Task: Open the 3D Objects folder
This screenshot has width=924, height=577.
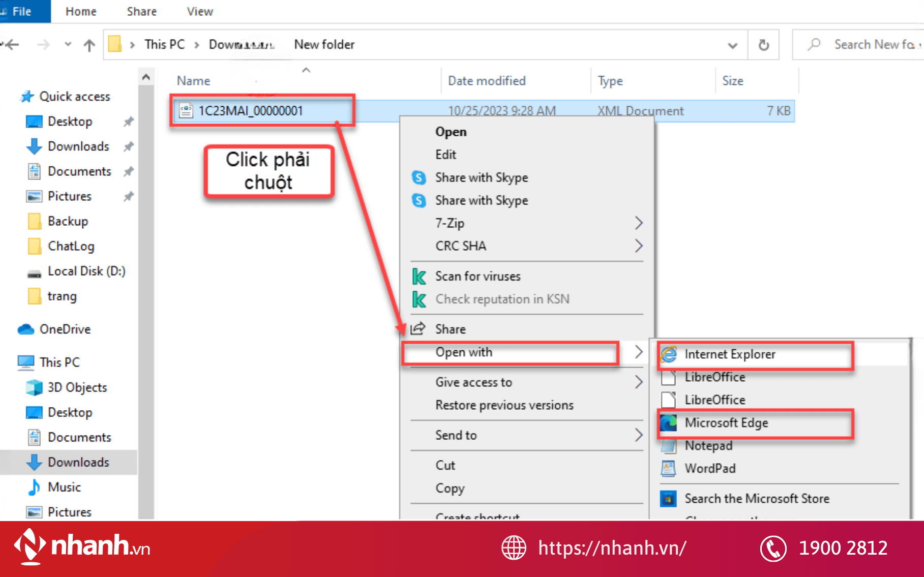Action: click(76, 387)
